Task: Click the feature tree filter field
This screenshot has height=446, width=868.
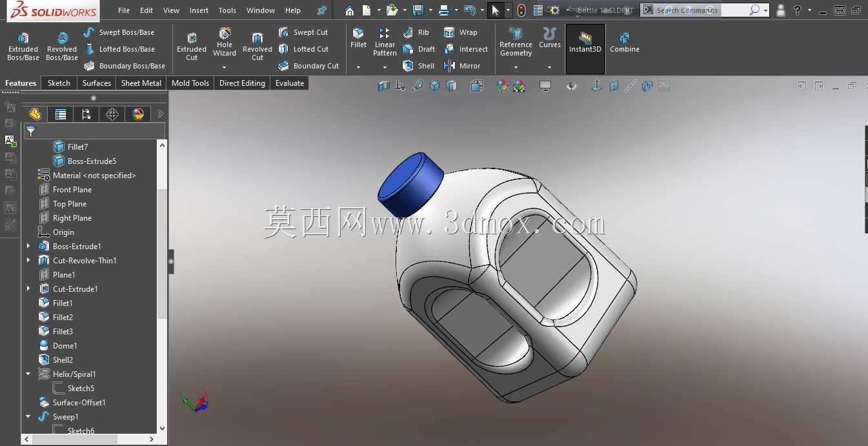Action: 95,132
